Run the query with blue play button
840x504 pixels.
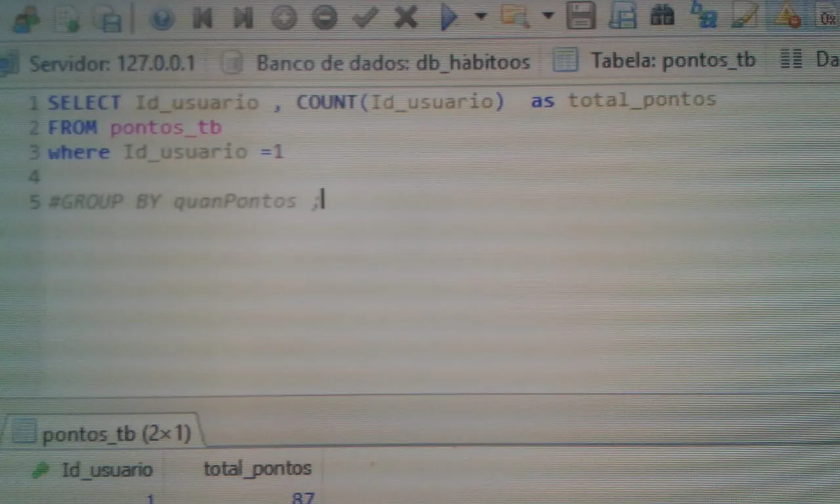449,18
